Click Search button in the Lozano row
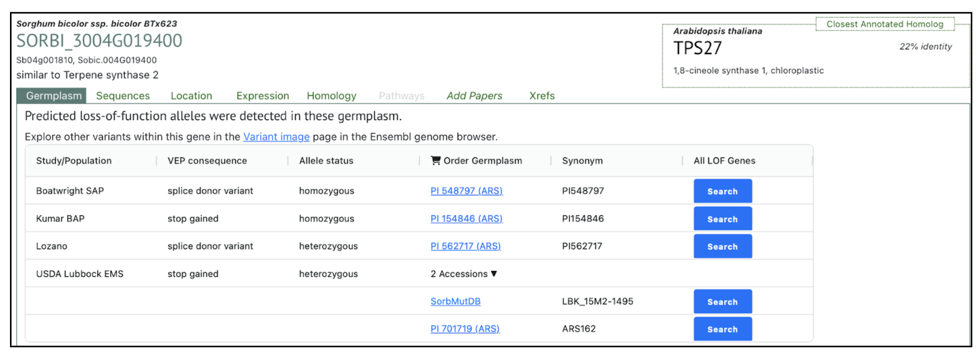 [722, 246]
